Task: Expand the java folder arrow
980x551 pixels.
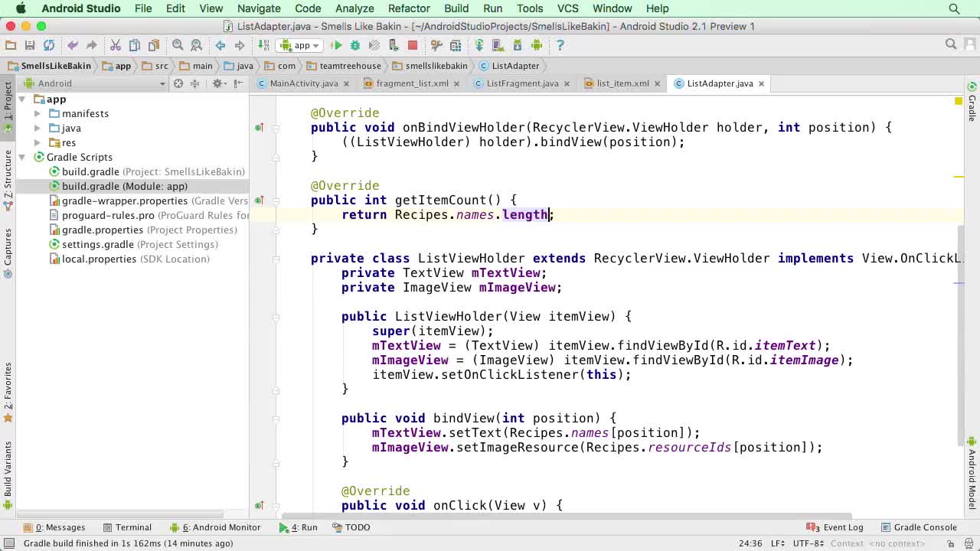Action: tap(37, 129)
